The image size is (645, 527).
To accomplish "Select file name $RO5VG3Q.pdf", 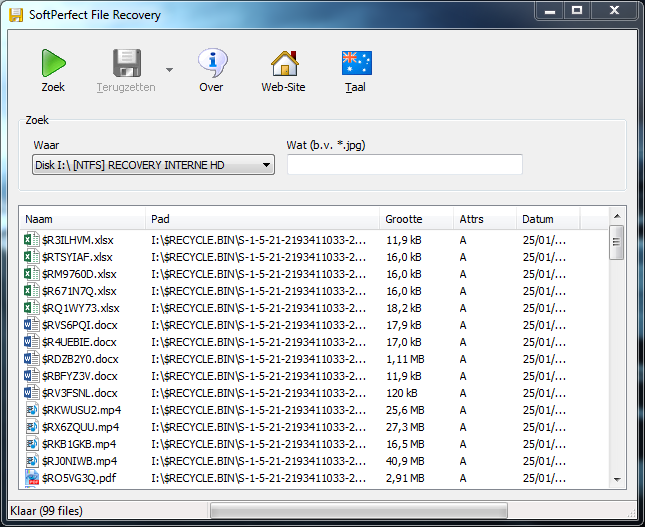I will [79, 478].
